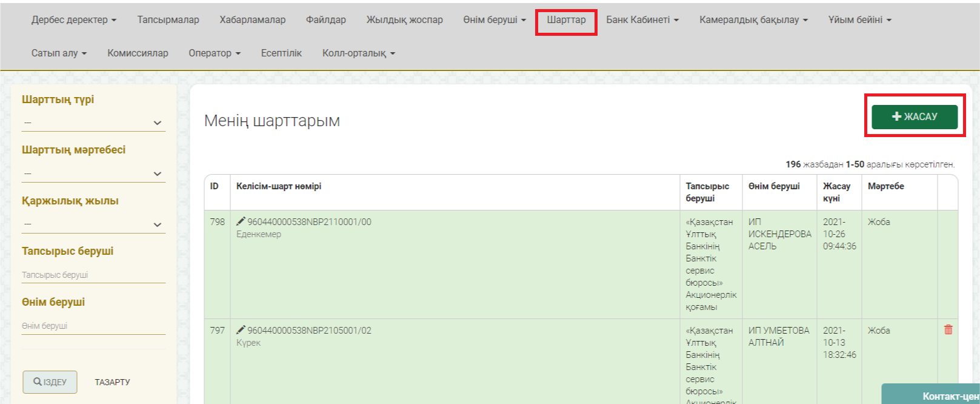The width and height of the screenshot is (980, 404).
Task: Open contract link 960440000538NBP2110001/00
Action: [309, 222]
